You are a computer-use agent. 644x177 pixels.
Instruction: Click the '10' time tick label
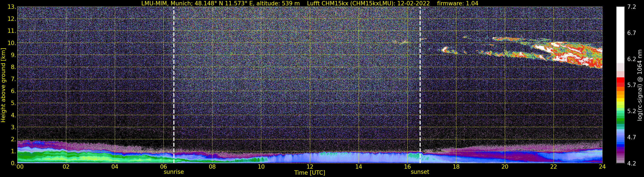tap(261, 167)
